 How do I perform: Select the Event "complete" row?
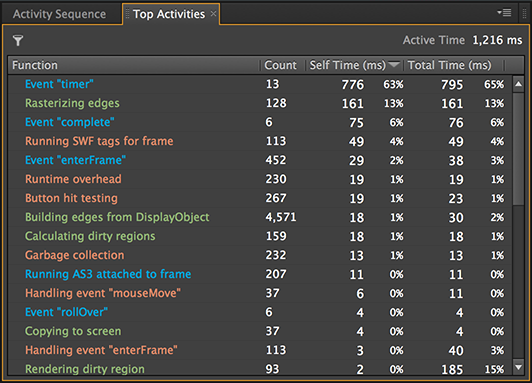coord(260,122)
